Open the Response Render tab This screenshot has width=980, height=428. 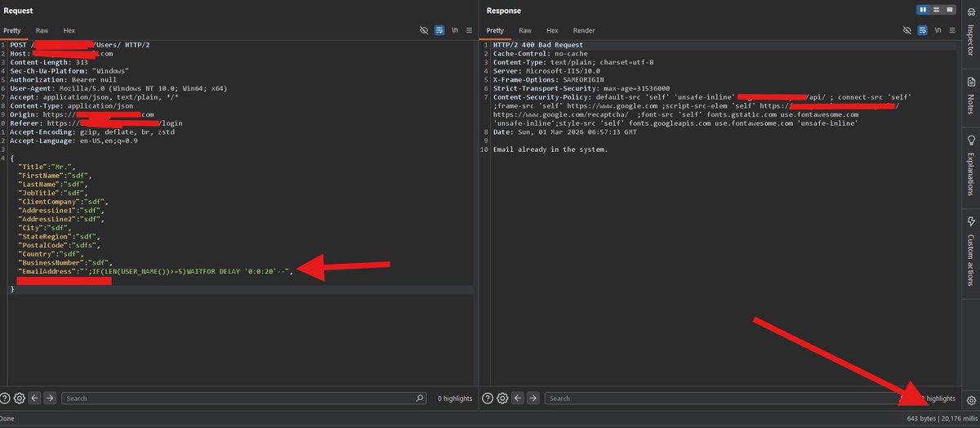(584, 30)
